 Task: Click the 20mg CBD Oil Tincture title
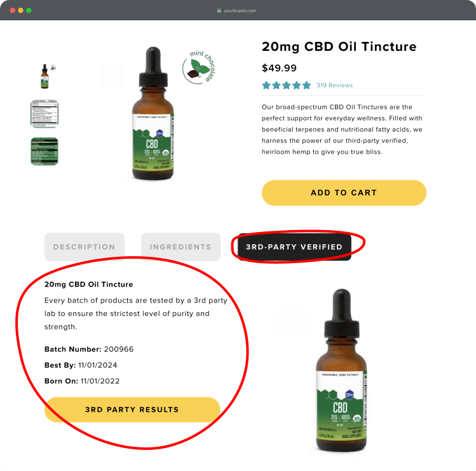(x=339, y=46)
